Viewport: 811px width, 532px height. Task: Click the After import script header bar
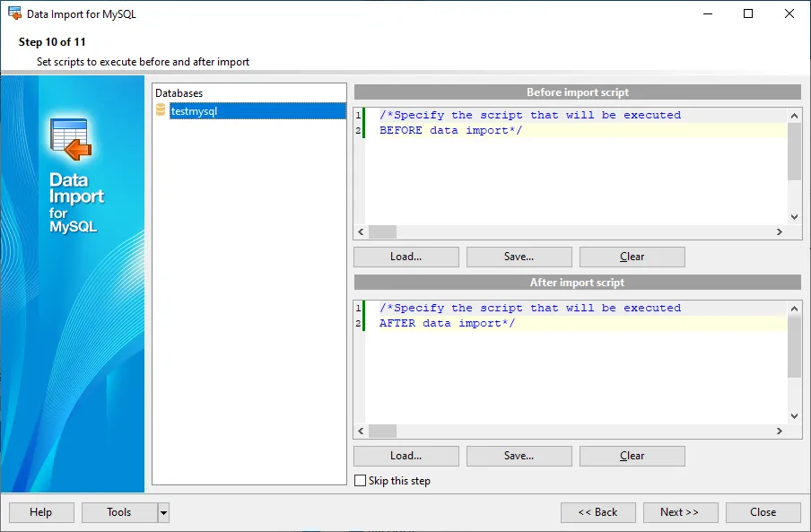pos(577,283)
